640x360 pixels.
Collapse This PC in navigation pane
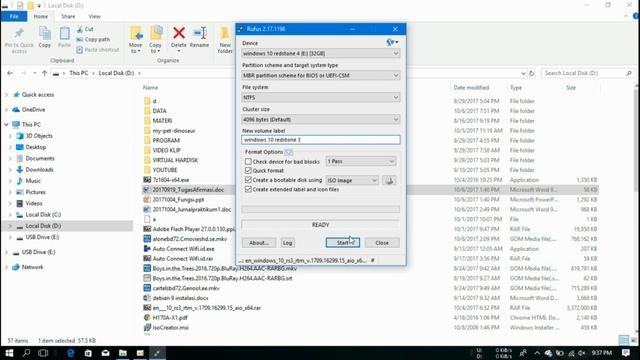pos(7,124)
